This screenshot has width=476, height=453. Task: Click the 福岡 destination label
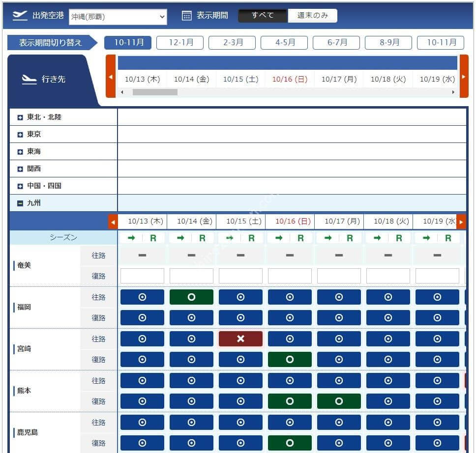(x=24, y=307)
